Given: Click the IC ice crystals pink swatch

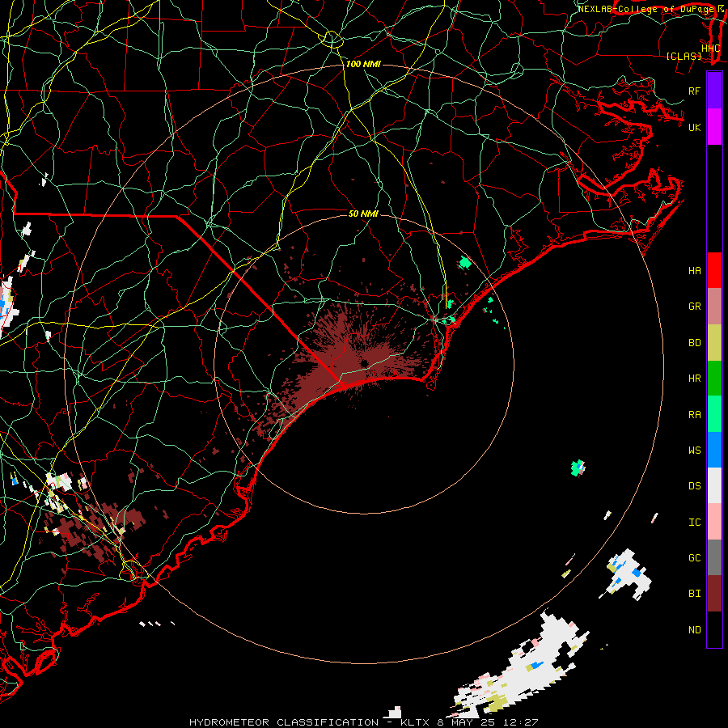Looking at the screenshot, I should (x=714, y=522).
